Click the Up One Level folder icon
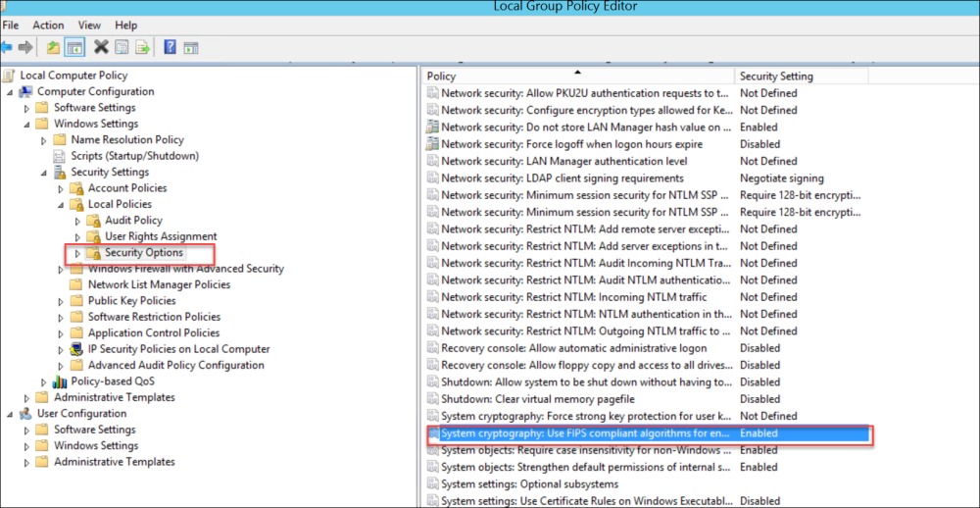 coord(53,46)
